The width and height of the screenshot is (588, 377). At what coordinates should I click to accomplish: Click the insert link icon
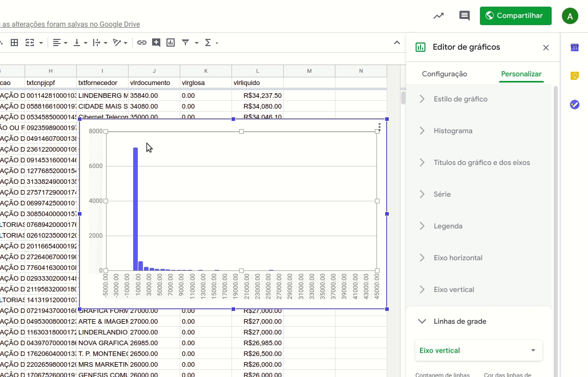point(142,43)
